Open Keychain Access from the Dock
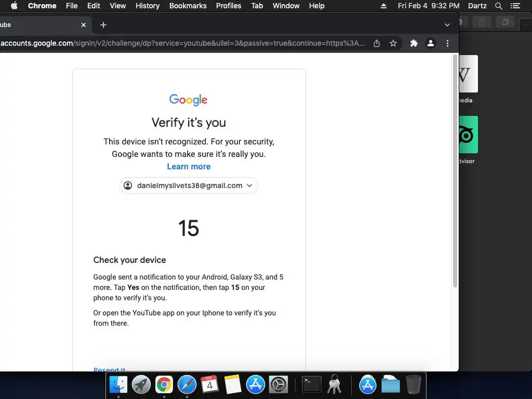The height and width of the screenshot is (399, 532). click(x=335, y=384)
